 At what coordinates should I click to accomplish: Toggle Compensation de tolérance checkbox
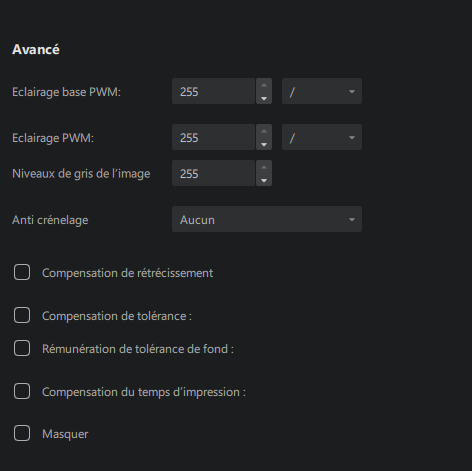tap(22, 315)
